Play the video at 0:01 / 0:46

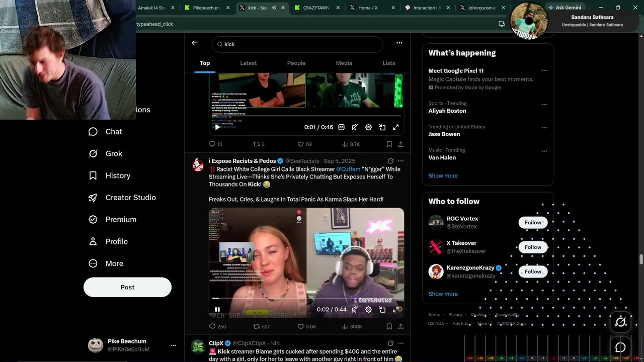[217, 127]
